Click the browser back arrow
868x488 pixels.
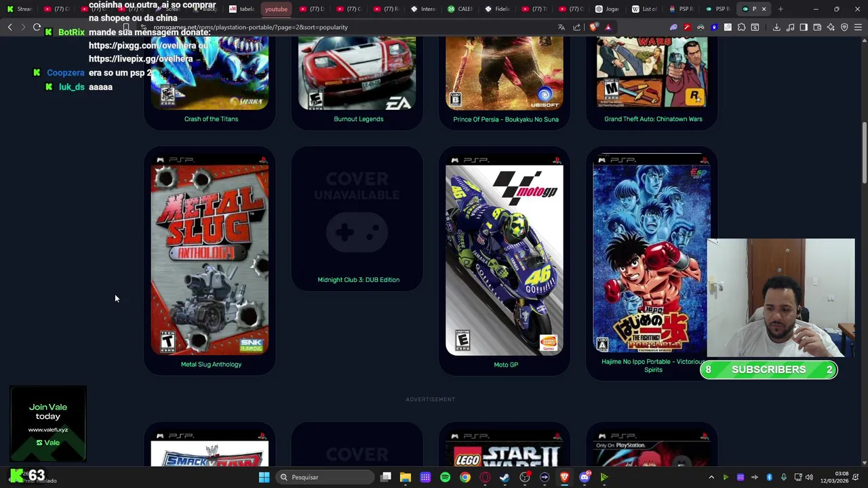click(10, 27)
